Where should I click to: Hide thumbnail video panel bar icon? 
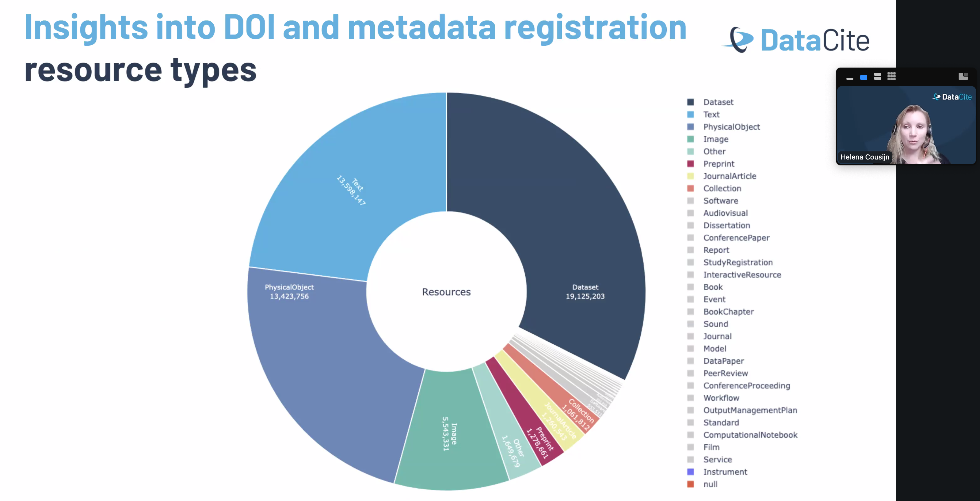click(x=850, y=78)
